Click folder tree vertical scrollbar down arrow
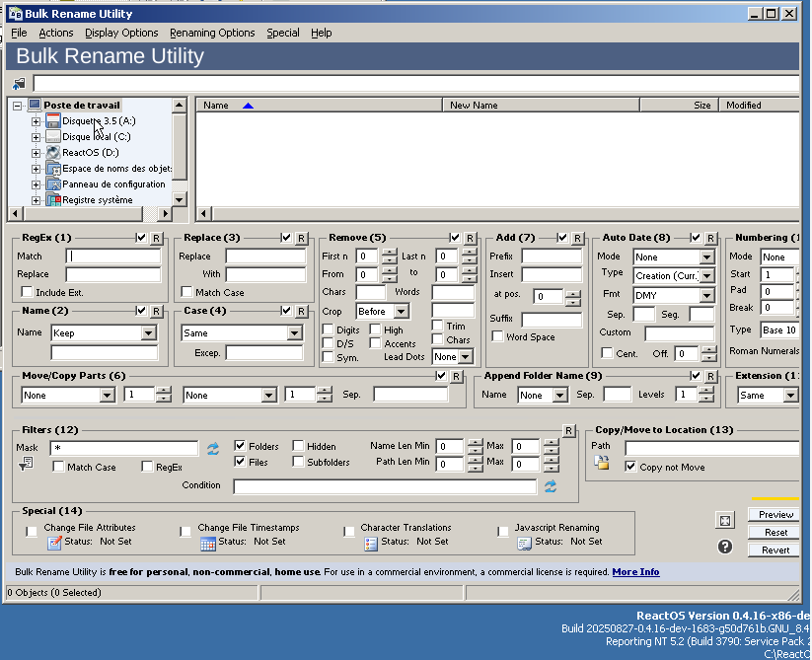812x660 pixels. coord(180,199)
